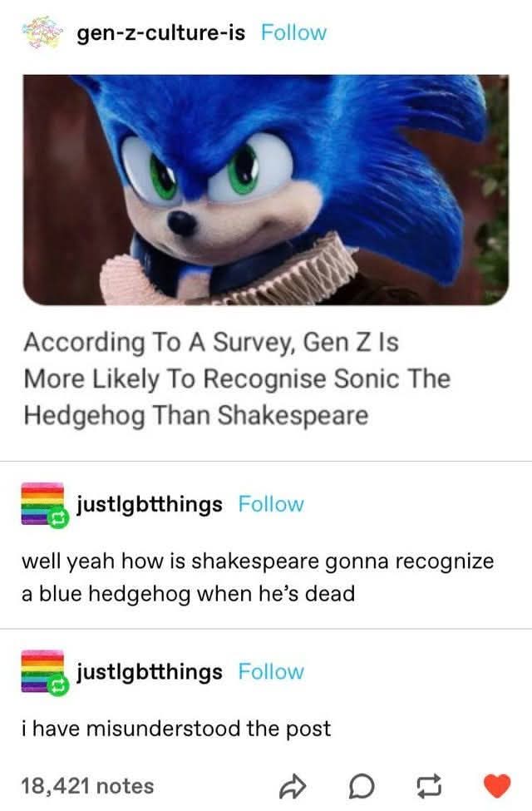The image size is (532, 811).
Task: Follow the gen-z-culture-is blog
Action: (293, 33)
